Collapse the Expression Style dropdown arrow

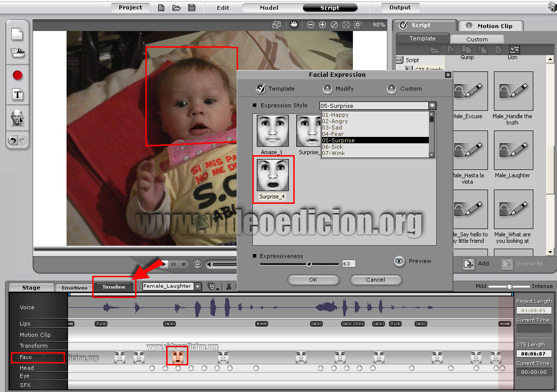(x=432, y=105)
